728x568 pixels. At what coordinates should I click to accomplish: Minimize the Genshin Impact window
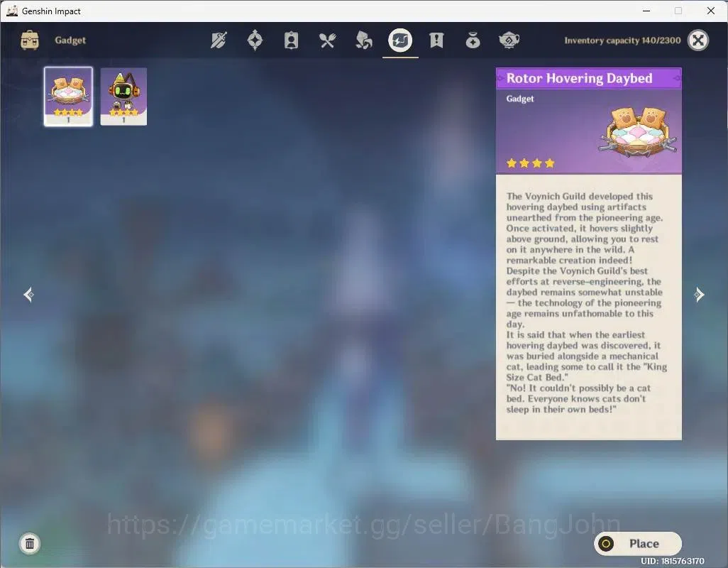tap(646, 11)
